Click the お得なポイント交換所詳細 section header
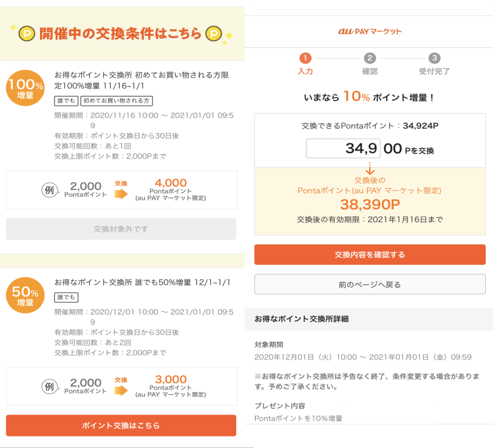The image size is (493, 448). pos(302,319)
